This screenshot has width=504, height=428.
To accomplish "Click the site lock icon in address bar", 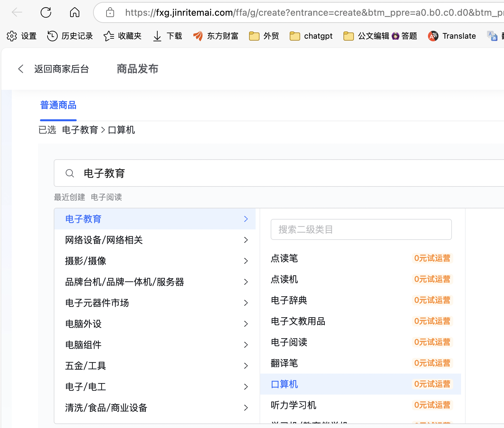I will (110, 12).
